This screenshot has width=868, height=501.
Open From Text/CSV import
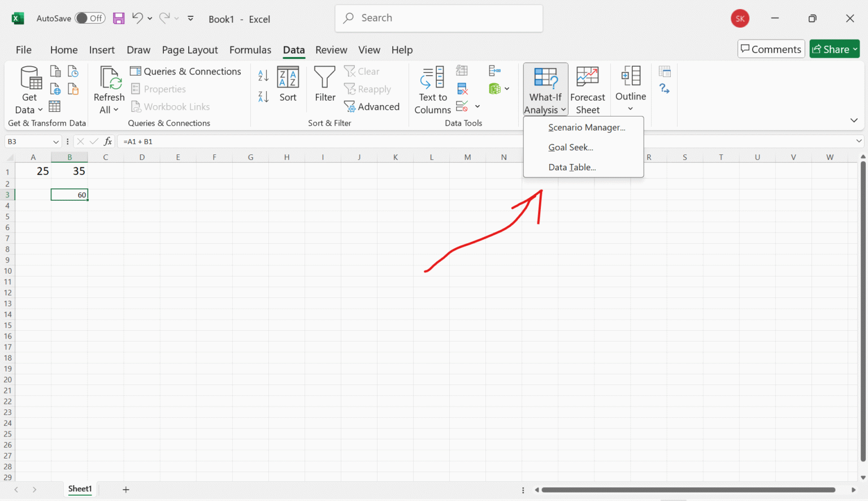[x=55, y=71]
